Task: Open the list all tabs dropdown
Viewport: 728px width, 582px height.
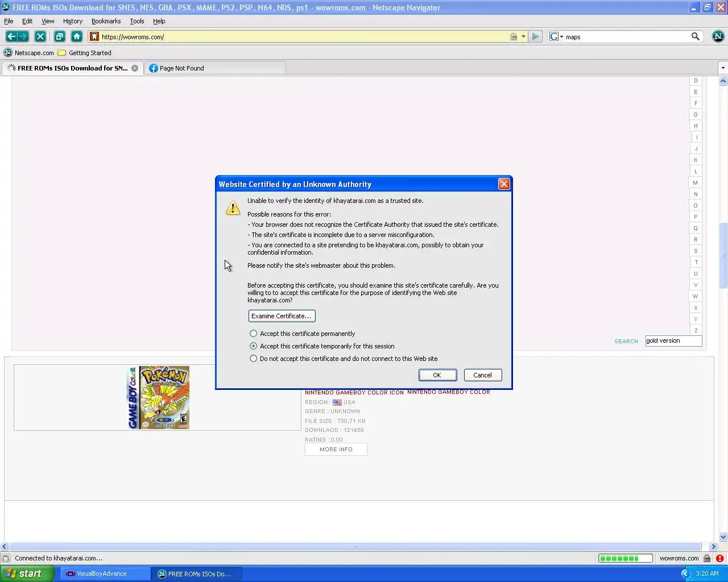Action: click(x=723, y=68)
